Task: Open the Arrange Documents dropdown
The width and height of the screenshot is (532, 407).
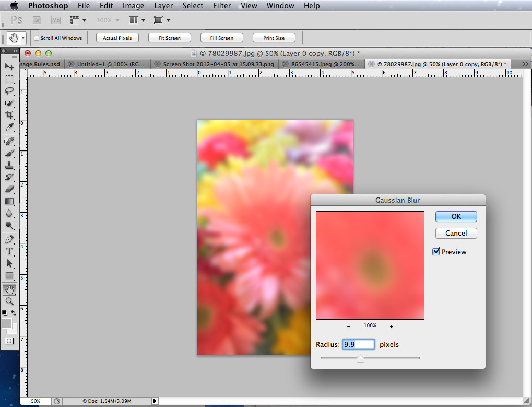Action: click(x=137, y=20)
